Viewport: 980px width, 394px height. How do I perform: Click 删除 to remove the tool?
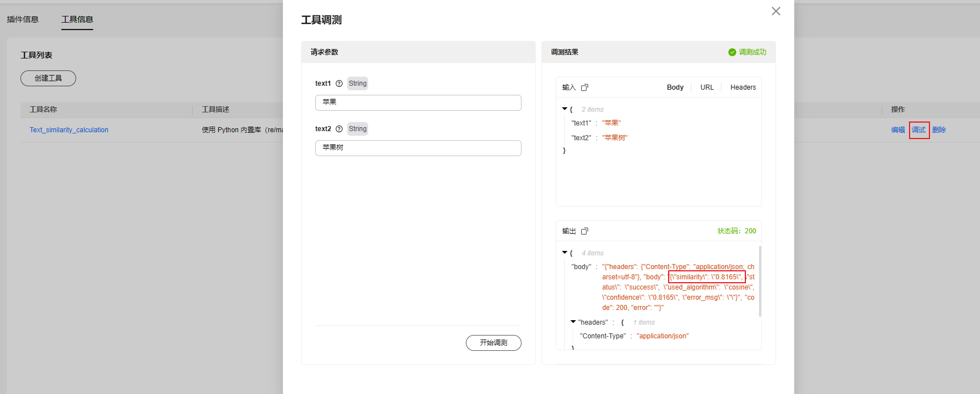939,130
